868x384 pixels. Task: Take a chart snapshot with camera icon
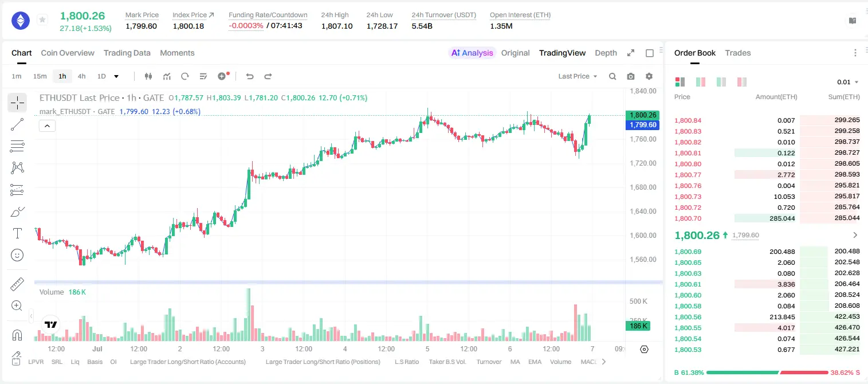(x=631, y=76)
